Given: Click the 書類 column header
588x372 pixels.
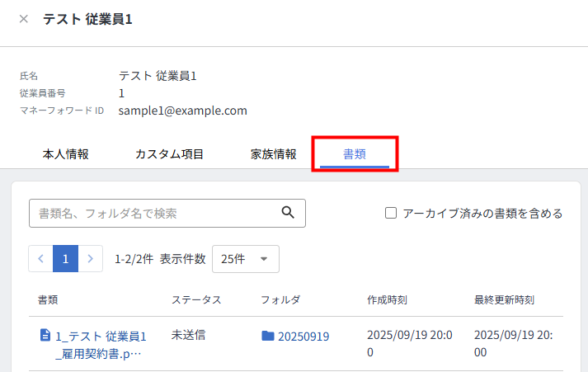Looking at the screenshot, I should pos(48,299).
